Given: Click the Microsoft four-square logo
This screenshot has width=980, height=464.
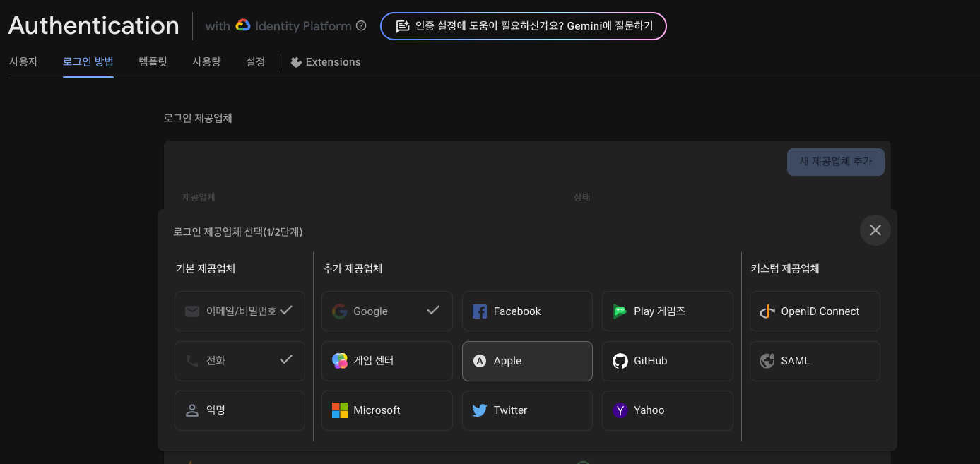Looking at the screenshot, I should click(x=340, y=410).
